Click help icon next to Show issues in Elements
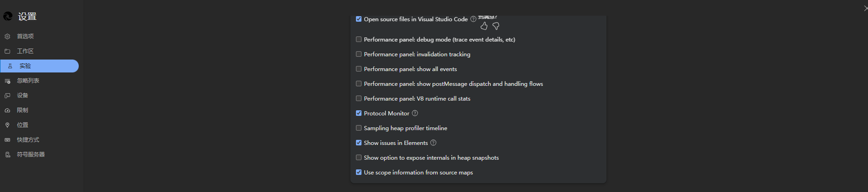The height and width of the screenshot is (192, 868). [433, 143]
